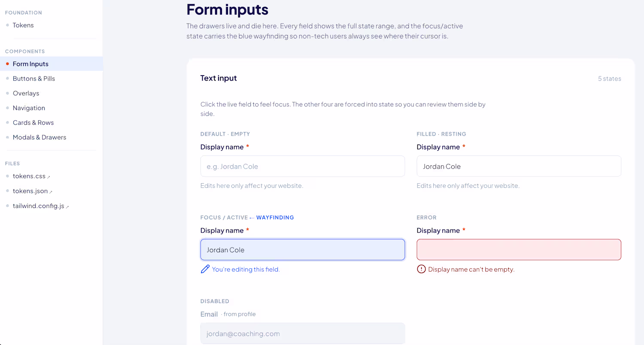Viewport: 644px width, 345px height.
Task: Click the external-link arrow beside tokens.json
Action: [x=51, y=192]
